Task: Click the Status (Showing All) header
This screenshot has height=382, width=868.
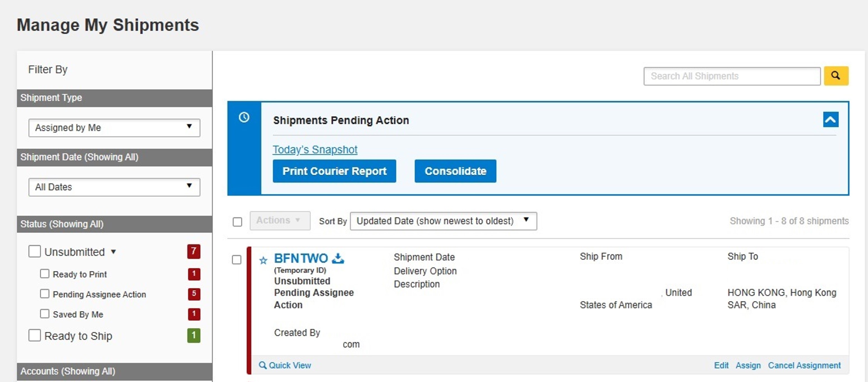Action: pyautogui.click(x=115, y=224)
